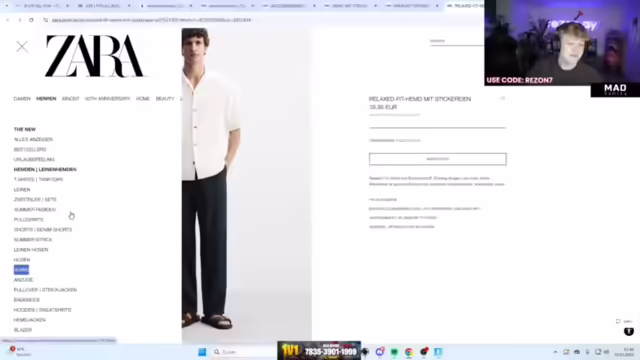This screenshot has width=640, height=360.
Task: Open the weather widget on the taskbar
Action: 20,351
